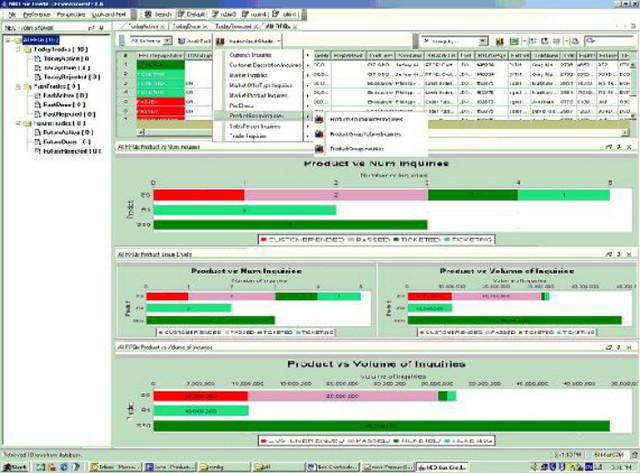This screenshot has height=473, width=640.
Task: Click the green spreadsheet export icon
Action: point(514,41)
